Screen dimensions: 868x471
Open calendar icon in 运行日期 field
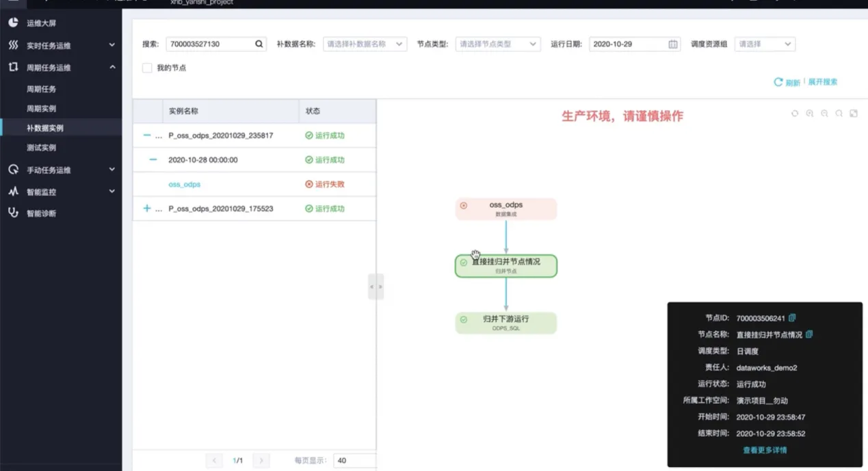click(x=673, y=44)
